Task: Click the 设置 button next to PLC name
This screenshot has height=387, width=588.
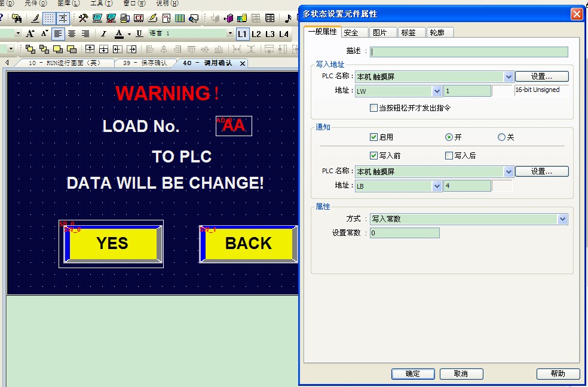Action: click(541, 76)
